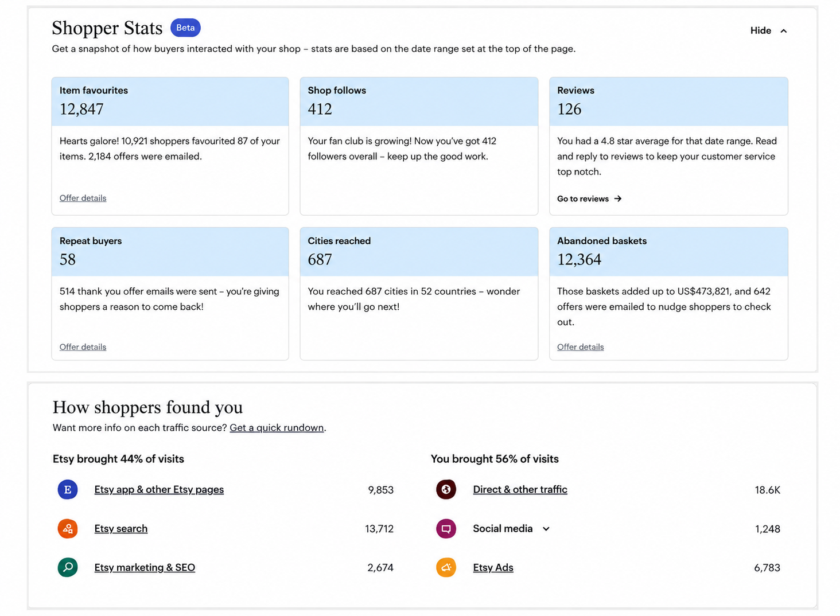Click the Repeat buyers count 58
This screenshot has height=616, width=840.
(68, 259)
